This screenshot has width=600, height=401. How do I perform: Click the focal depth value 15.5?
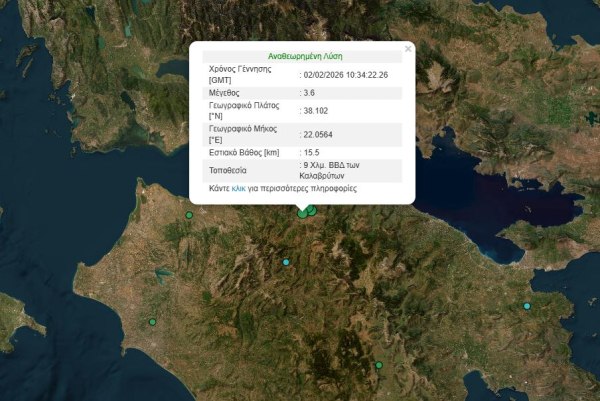point(312,151)
